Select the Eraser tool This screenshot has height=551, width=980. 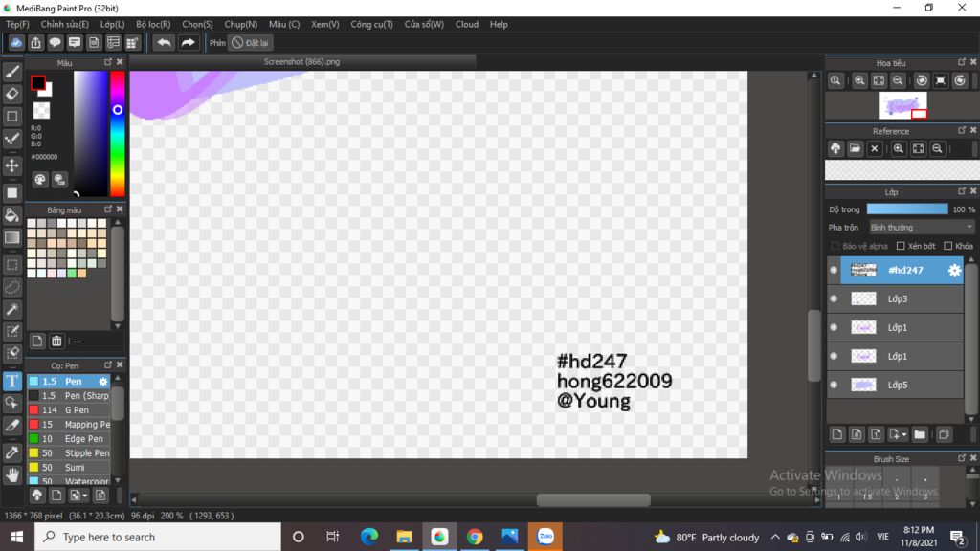pyautogui.click(x=11, y=95)
